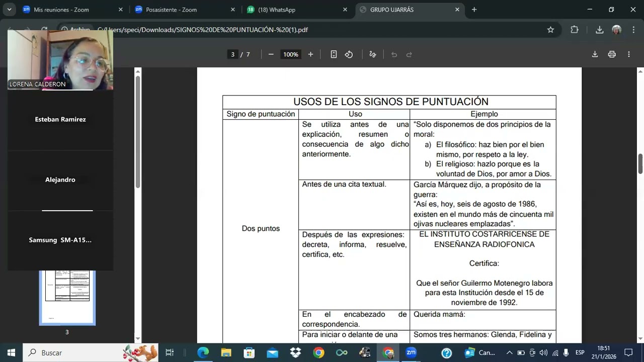Image resolution: width=644 pixels, height=362 pixels.
Task: Open the Windows Start menu
Action: pos(11,353)
